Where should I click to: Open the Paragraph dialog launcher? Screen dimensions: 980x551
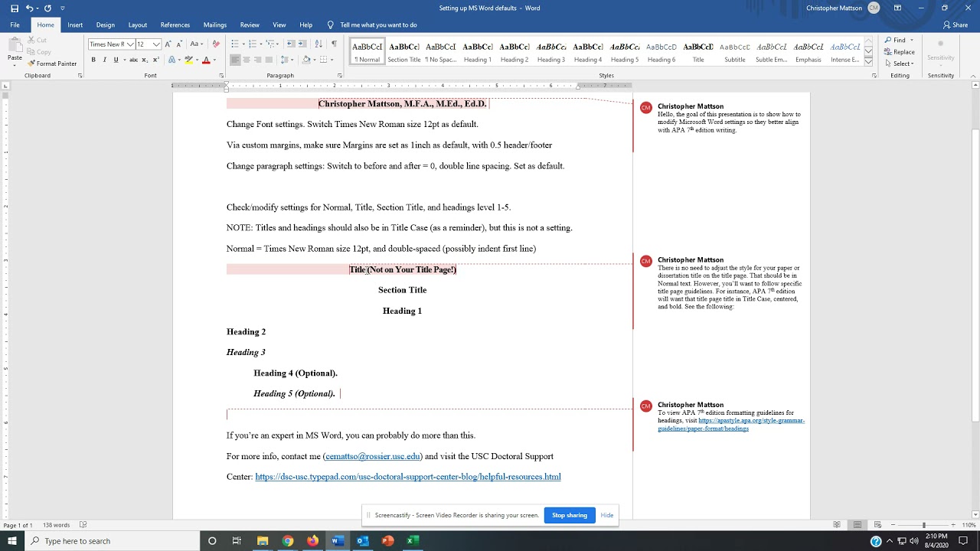click(x=340, y=76)
